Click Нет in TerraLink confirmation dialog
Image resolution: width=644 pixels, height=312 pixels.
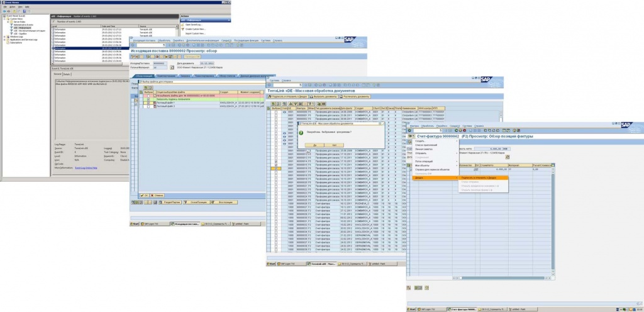pos(334,145)
